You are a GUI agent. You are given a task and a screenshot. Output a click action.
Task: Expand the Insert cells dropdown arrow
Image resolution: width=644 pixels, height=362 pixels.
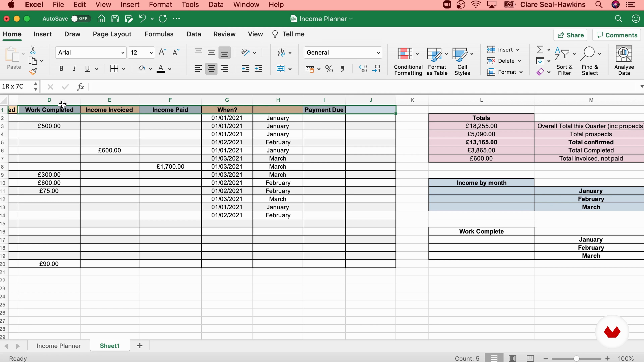pos(518,50)
